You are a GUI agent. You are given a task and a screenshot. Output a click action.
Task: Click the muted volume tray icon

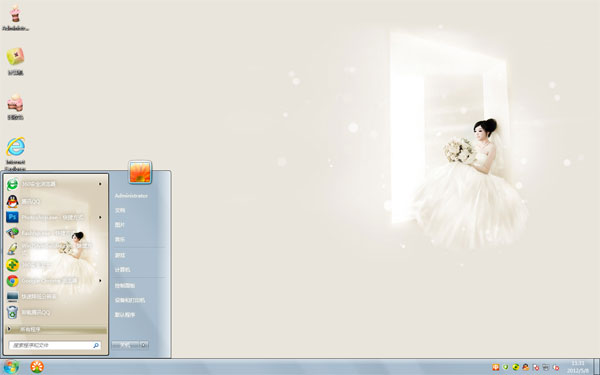[x=556, y=367]
